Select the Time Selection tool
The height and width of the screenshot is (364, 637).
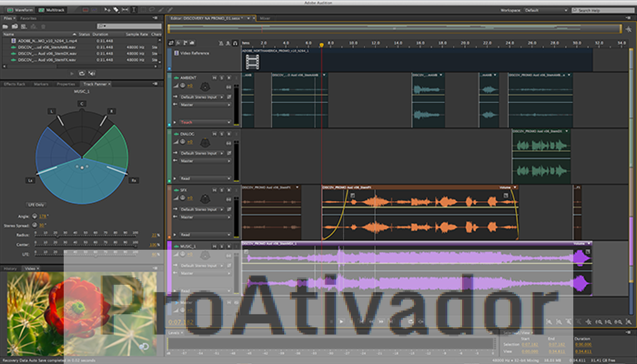pyautogui.click(x=134, y=9)
